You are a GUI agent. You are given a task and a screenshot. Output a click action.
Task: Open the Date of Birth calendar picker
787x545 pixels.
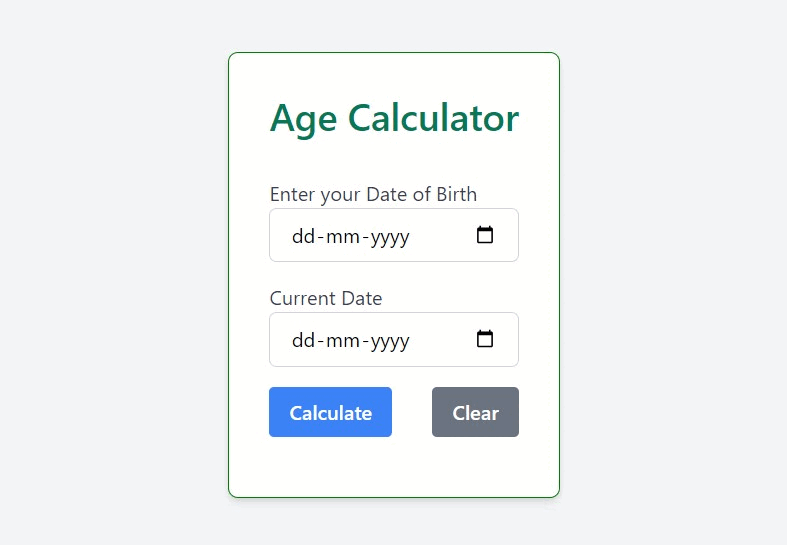coord(485,236)
